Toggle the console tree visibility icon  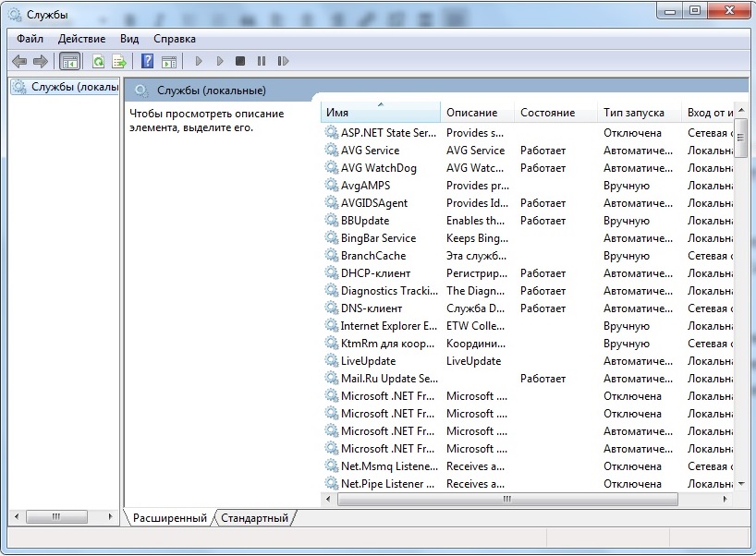pos(70,60)
